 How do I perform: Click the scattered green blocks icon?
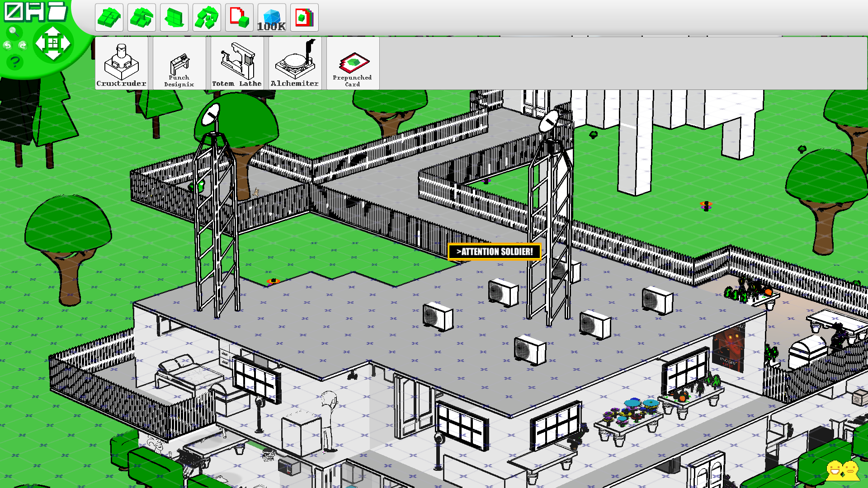[x=207, y=18]
